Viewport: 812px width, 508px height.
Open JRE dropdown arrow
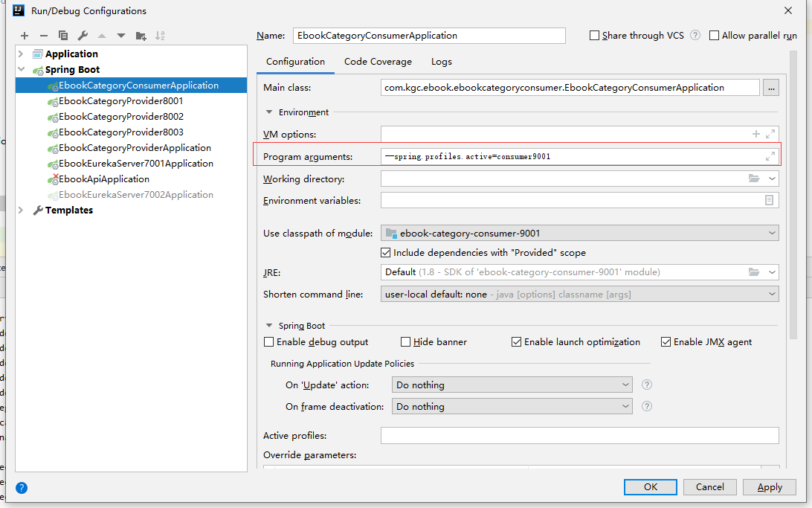[x=772, y=272]
